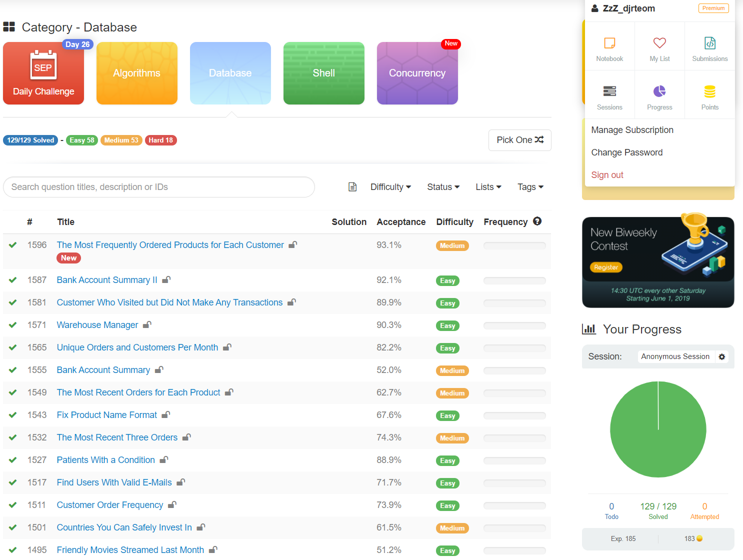Screen dimensions: 743x560
Task: Expand the Difficulty filter dropdown
Action: coord(390,187)
